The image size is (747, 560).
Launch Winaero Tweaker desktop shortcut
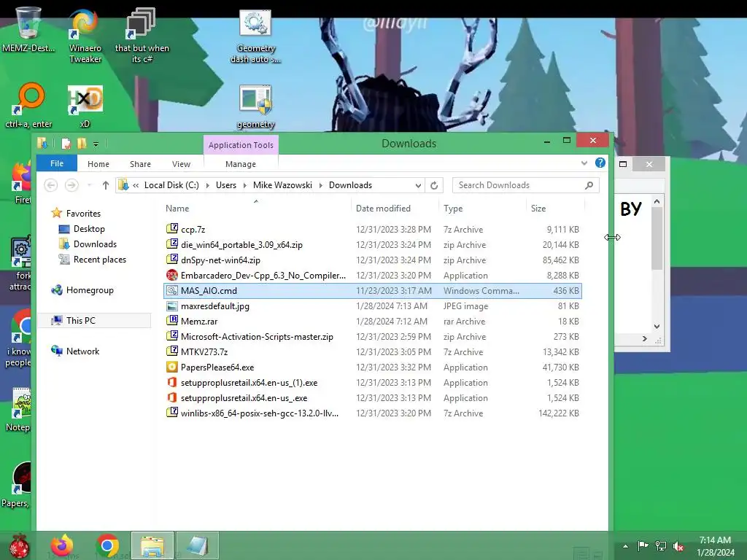[85, 35]
